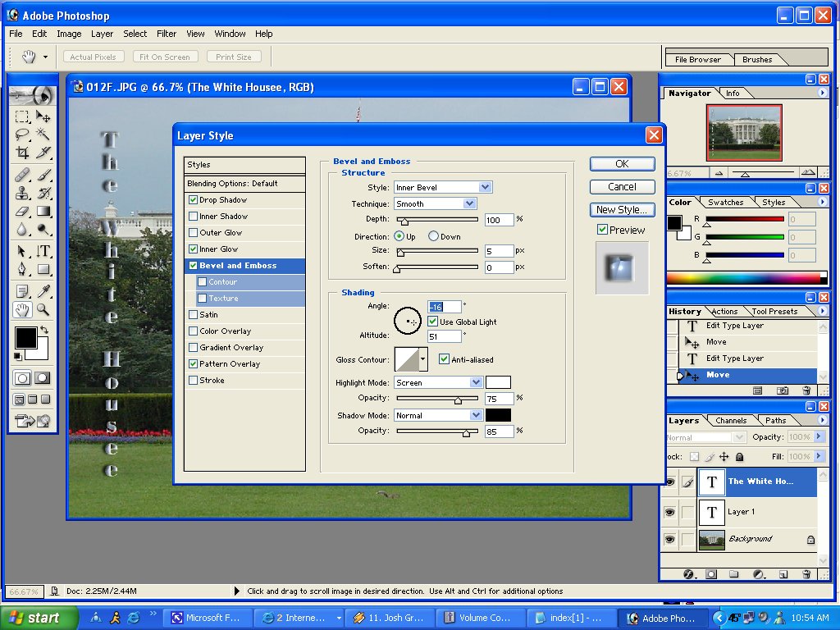Open Blending Options: Default
The width and height of the screenshot is (840, 630).
244,183
